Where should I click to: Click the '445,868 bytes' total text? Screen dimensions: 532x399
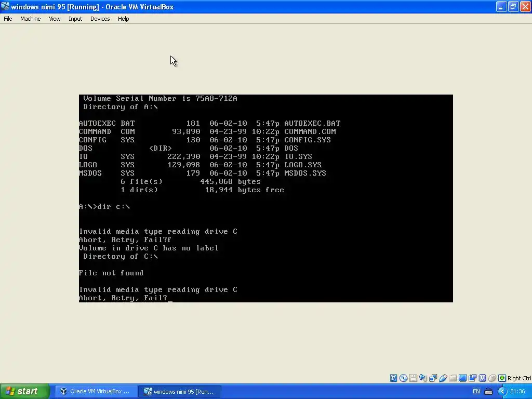(230, 181)
